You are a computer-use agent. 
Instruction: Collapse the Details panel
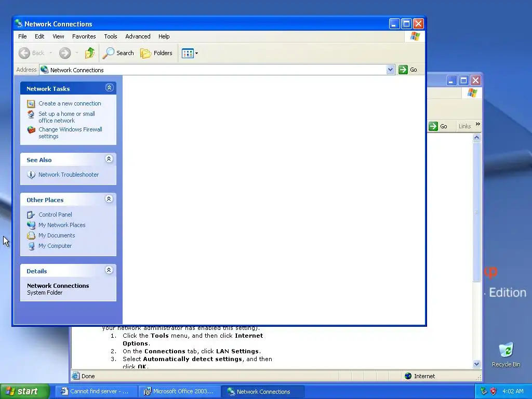[x=109, y=270]
